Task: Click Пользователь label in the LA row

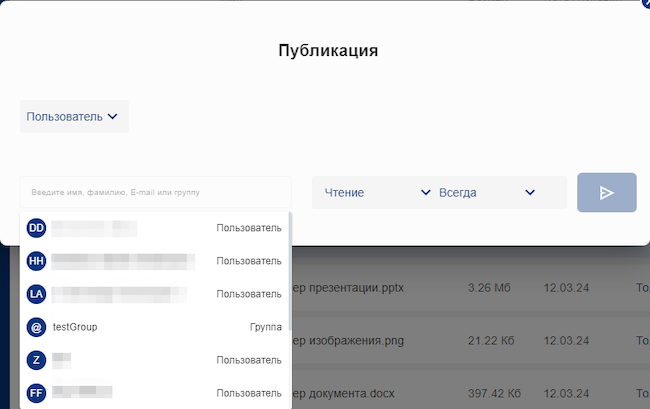Action: click(249, 294)
